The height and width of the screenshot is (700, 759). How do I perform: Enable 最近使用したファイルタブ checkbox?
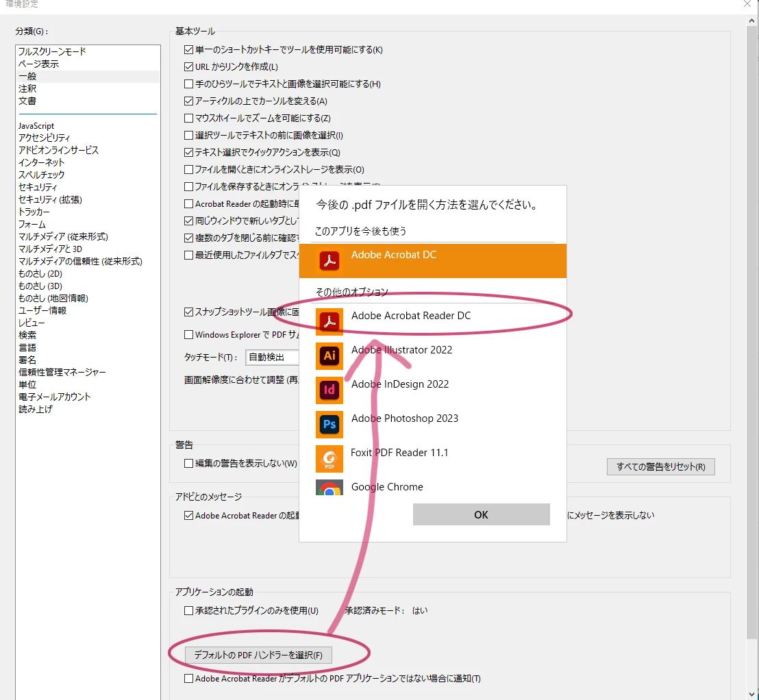pos(189,255)
